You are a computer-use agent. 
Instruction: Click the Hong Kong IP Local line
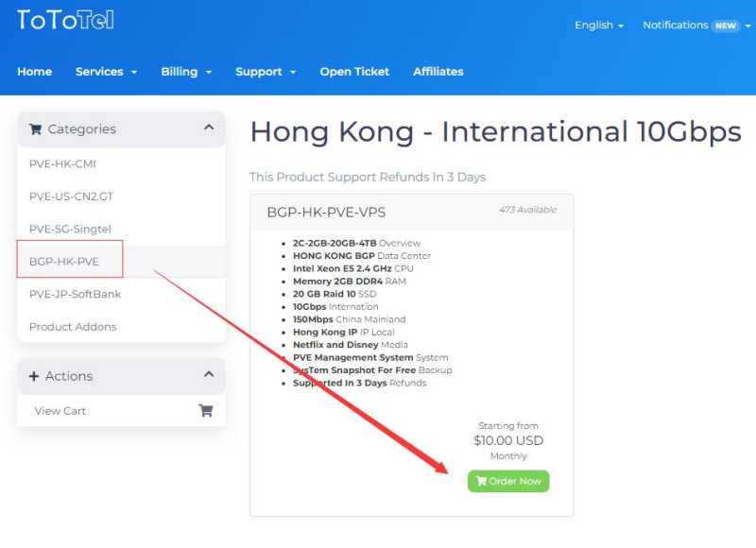point(343,332)
